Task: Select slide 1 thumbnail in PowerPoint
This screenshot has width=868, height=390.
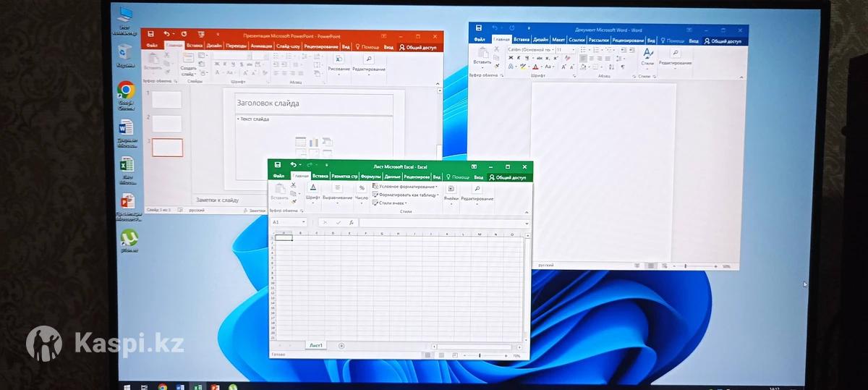Action: (x=167, y=99)
